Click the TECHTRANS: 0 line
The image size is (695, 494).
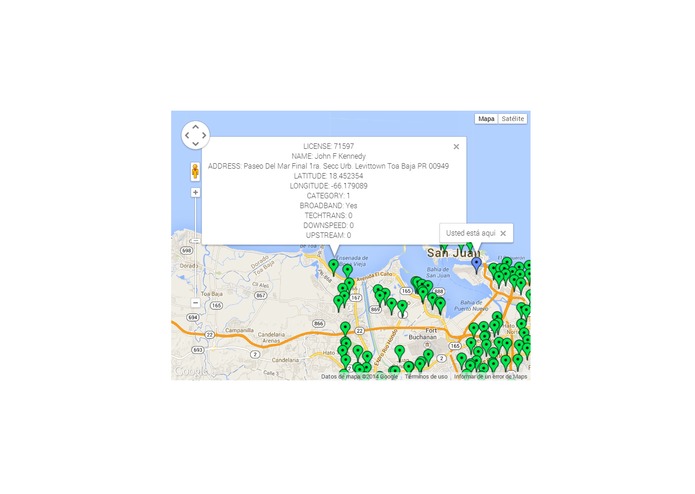(328, 215)
